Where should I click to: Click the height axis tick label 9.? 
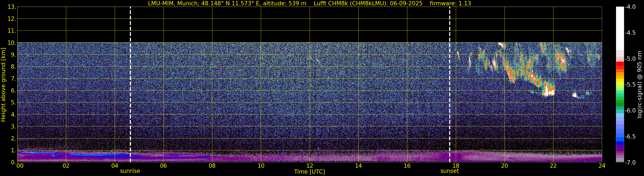tap(13, 55)
